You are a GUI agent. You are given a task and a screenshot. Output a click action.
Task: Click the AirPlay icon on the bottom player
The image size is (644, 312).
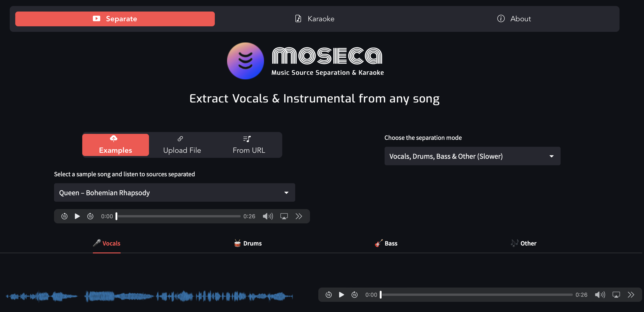point(616,295)
